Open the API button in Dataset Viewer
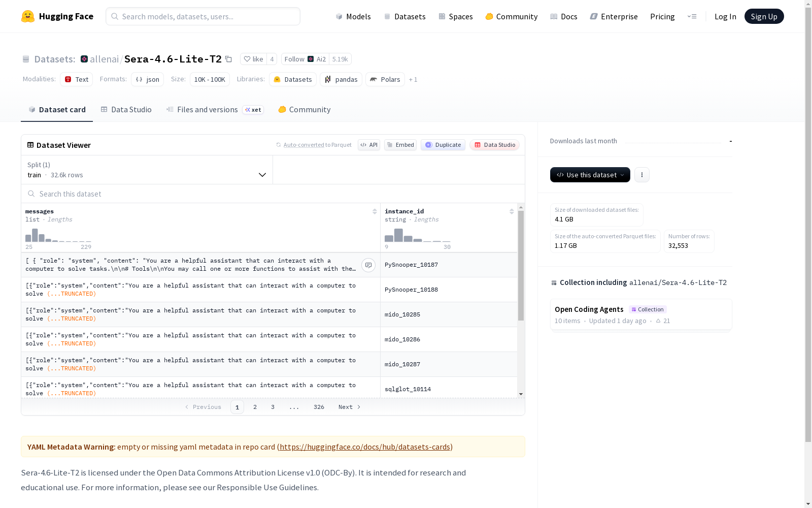 [369, 145]
